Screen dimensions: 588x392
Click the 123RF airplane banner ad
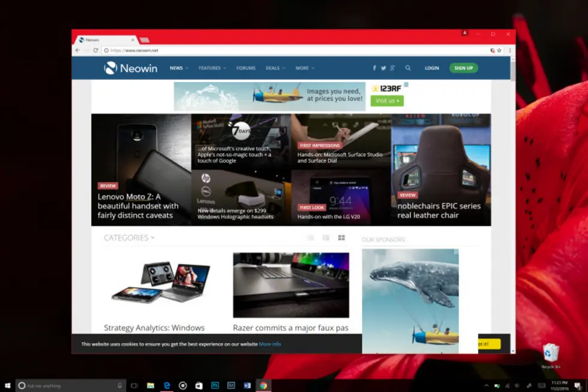269,97
